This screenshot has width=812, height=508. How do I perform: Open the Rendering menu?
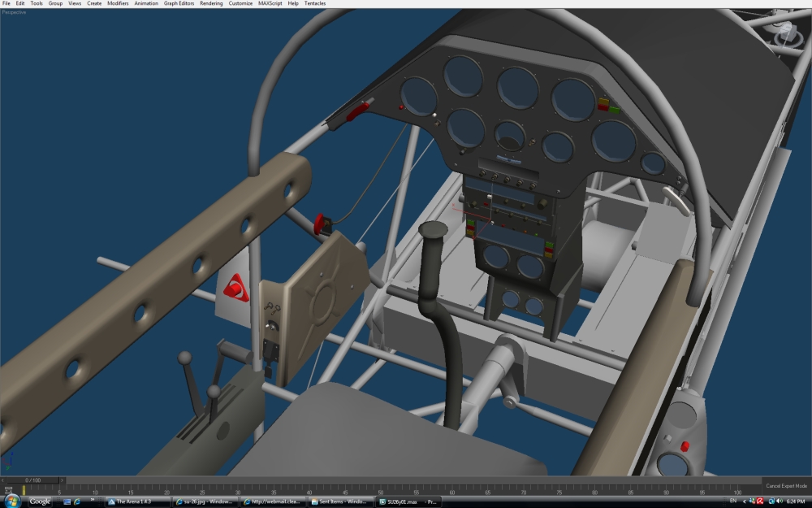pyautogui.click(x=211, y=3)
